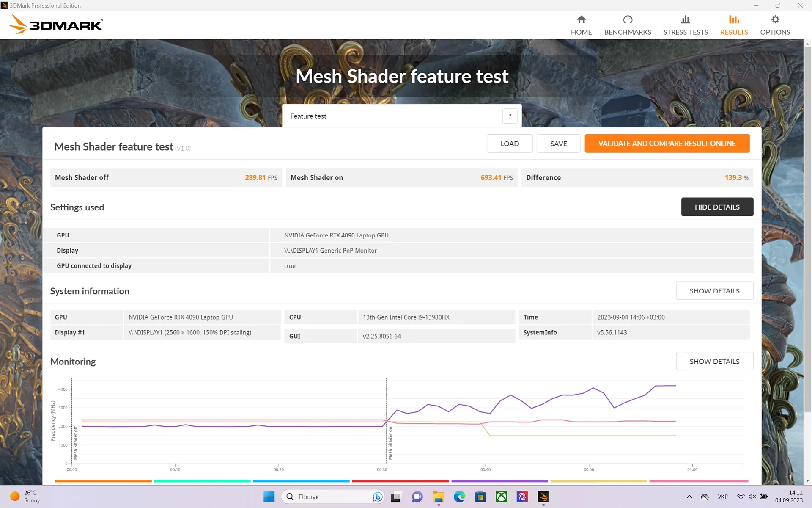812x508 pixels.
Task: Click the question mark help button
Action: click(510, 116)
